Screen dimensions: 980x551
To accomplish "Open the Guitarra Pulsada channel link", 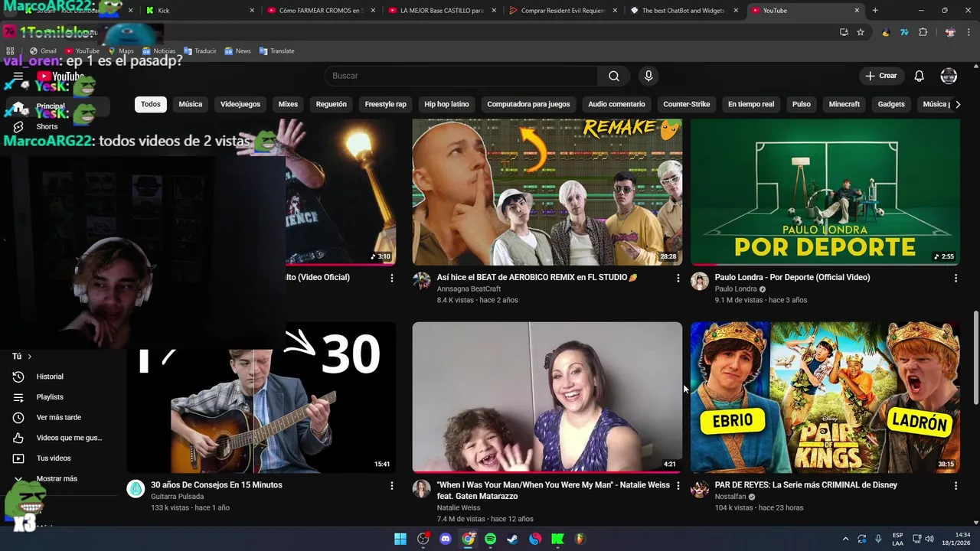I will pyautogui.click(x=177, y=497).
